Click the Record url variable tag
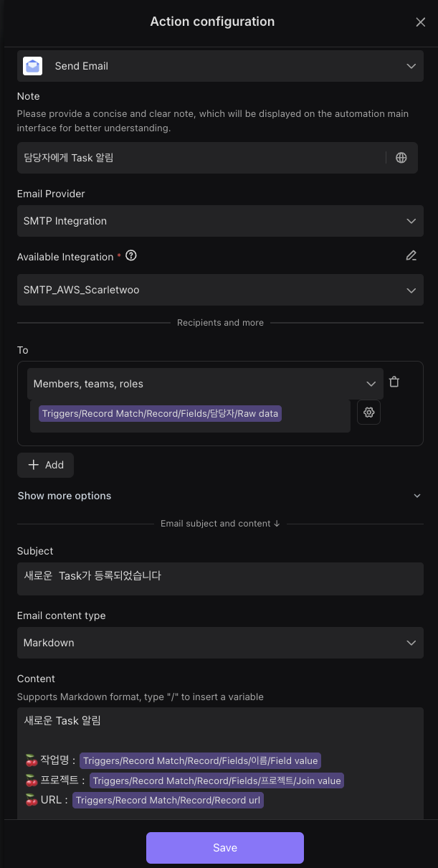The height and width of the screenshot is (868, 438). (168, 800)
